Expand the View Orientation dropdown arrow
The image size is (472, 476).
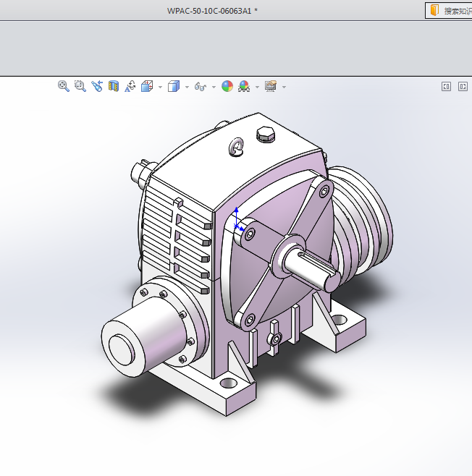click(161, 87)
